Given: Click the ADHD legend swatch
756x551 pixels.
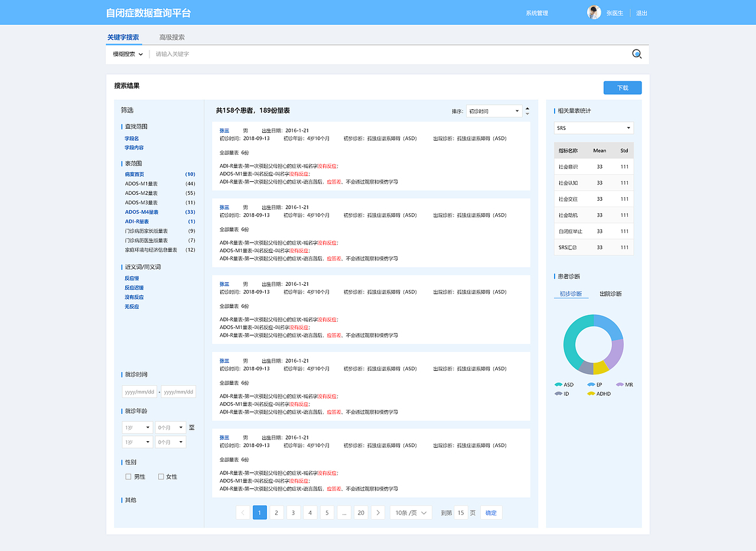Looking at the screenshot, I should pos(591,393).
